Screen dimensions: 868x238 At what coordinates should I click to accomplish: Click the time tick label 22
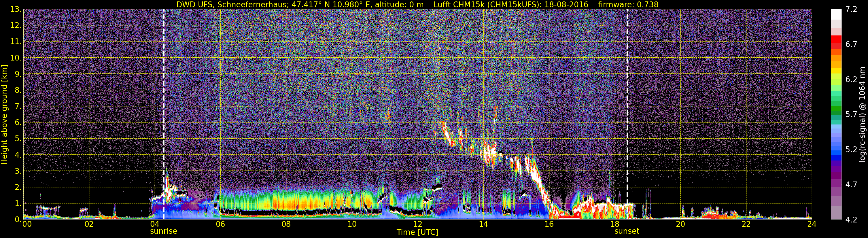[x=746, y=224]
